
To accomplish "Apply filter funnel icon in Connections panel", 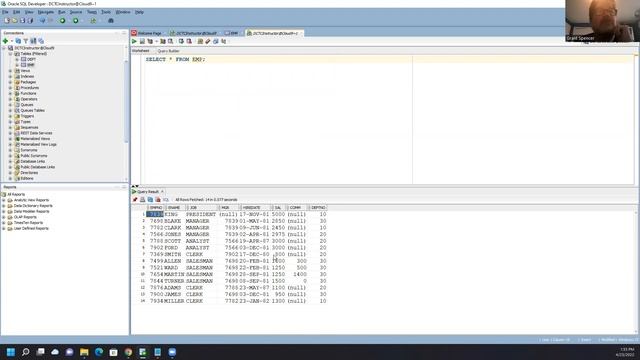I will click(26, 41).
